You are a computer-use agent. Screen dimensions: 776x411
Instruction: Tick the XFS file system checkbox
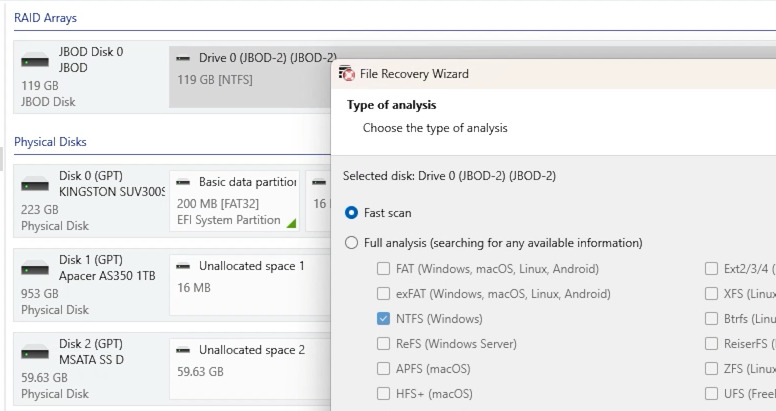tap(711, 294)
